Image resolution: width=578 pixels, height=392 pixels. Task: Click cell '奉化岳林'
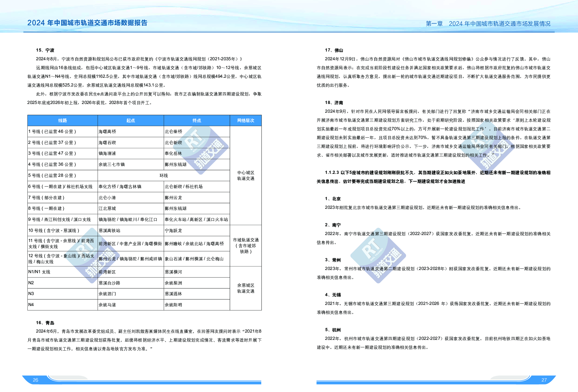point(197,153)
